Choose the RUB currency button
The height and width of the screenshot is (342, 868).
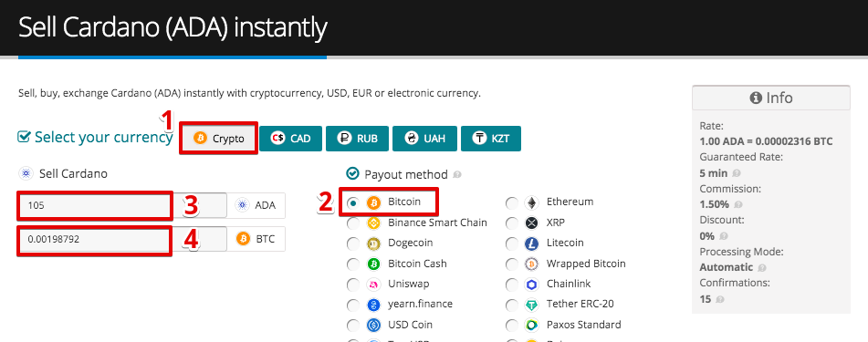(358, 139)
